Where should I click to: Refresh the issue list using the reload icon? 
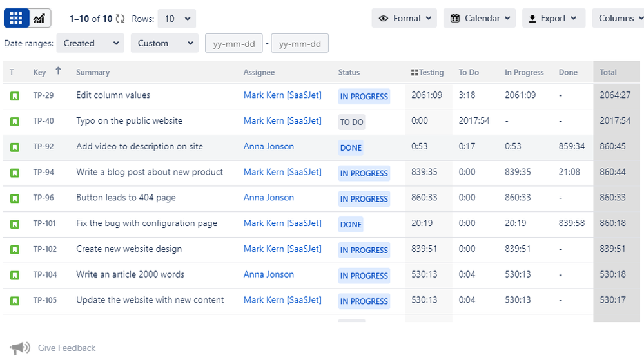(x=120, y=19)
